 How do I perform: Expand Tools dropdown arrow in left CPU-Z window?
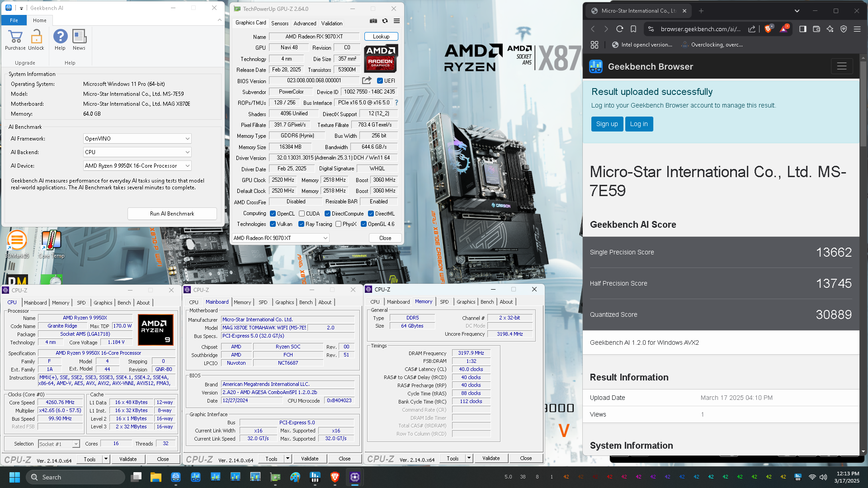click(x=106, y=459)
